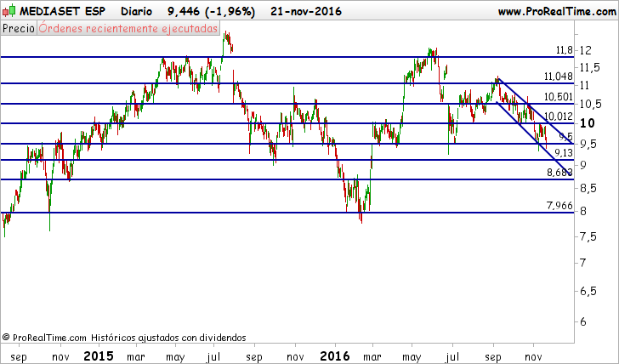Click the candlestick icon beside MEDIASET ESP
Image resolution: width=619 pixels, height=364 pixels.
9,11
